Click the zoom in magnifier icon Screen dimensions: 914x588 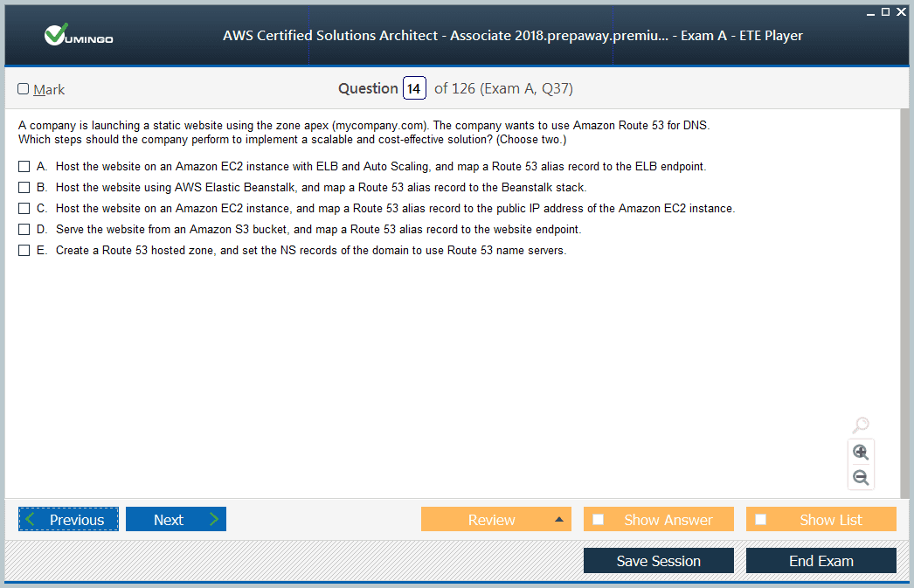tap(861, 453)
